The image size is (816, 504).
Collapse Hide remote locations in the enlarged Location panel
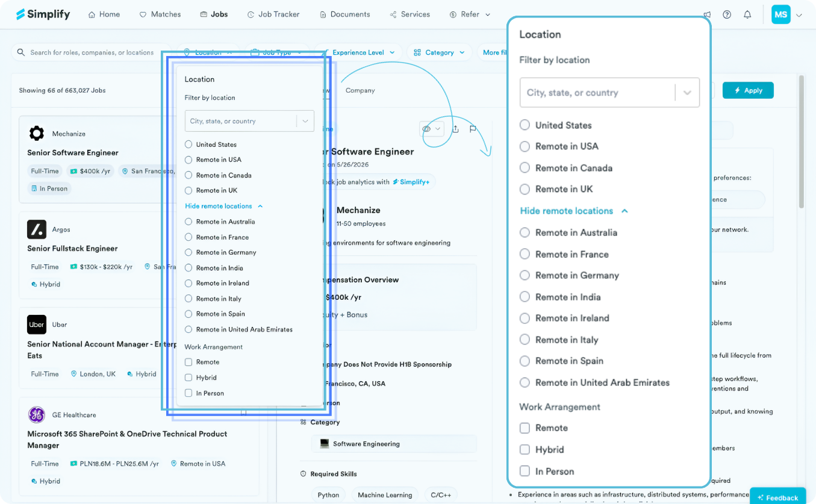pyautogui.click(x=574, y=211)
